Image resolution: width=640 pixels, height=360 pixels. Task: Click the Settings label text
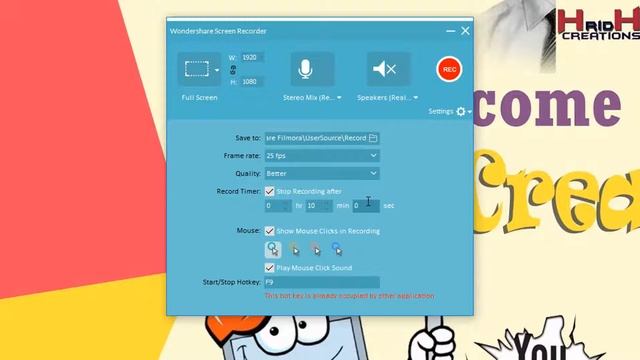point(441,111)
